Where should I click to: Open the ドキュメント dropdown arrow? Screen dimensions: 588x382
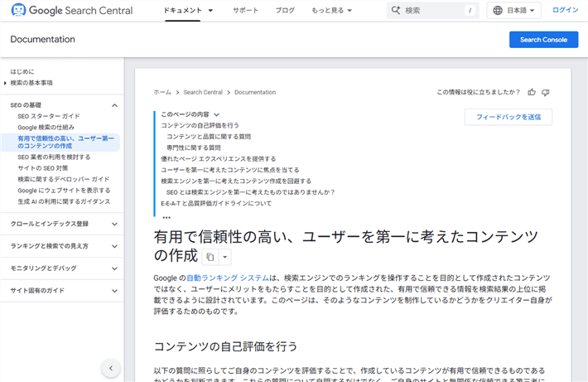click(x=210, y=11)
